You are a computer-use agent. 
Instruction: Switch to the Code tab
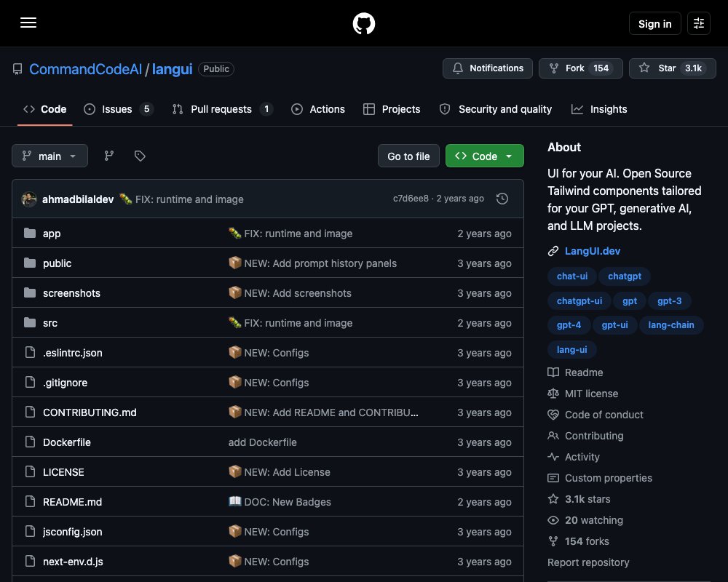coord(45,109)
